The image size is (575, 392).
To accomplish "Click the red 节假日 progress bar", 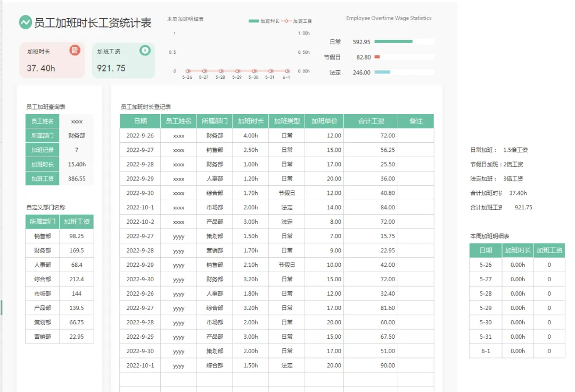I will pyautogui.click(x=377, y=57).
